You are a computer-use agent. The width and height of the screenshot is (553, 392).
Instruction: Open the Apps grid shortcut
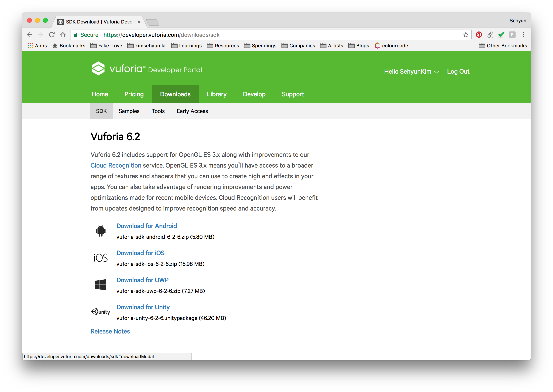(37, 46)
